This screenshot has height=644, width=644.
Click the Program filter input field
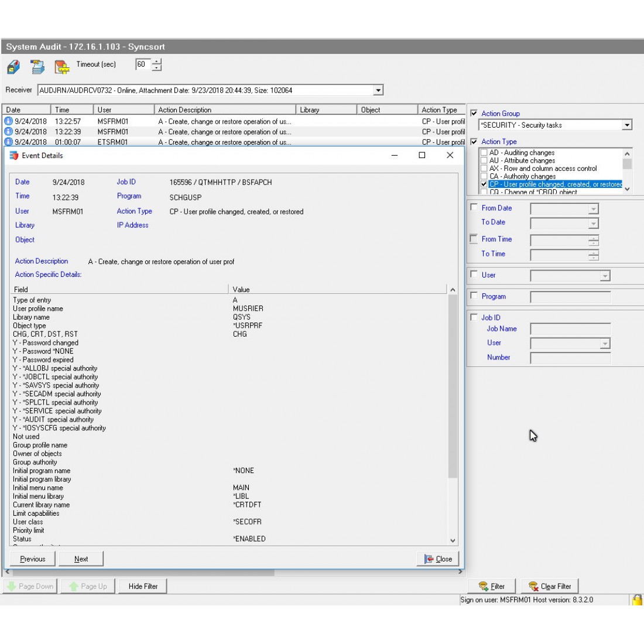click(x=570, y=297)
